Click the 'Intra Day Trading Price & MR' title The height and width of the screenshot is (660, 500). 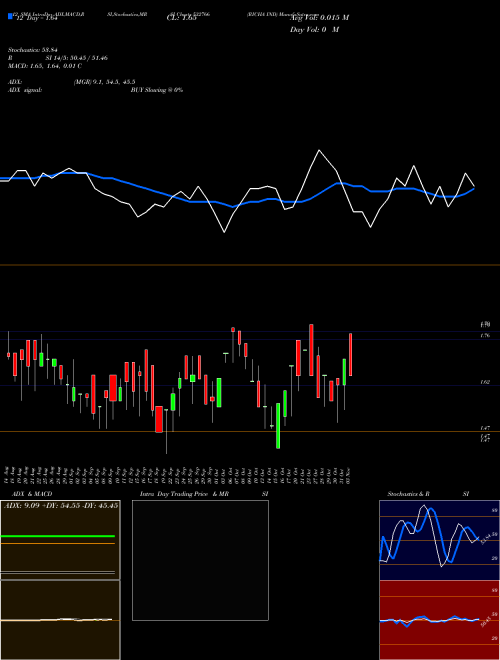point(184,494)
